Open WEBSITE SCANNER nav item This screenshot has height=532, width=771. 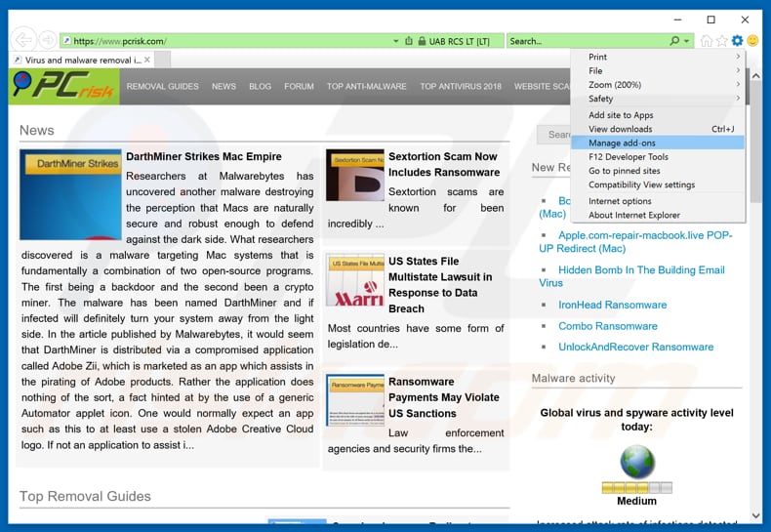[x=542, y=86]
